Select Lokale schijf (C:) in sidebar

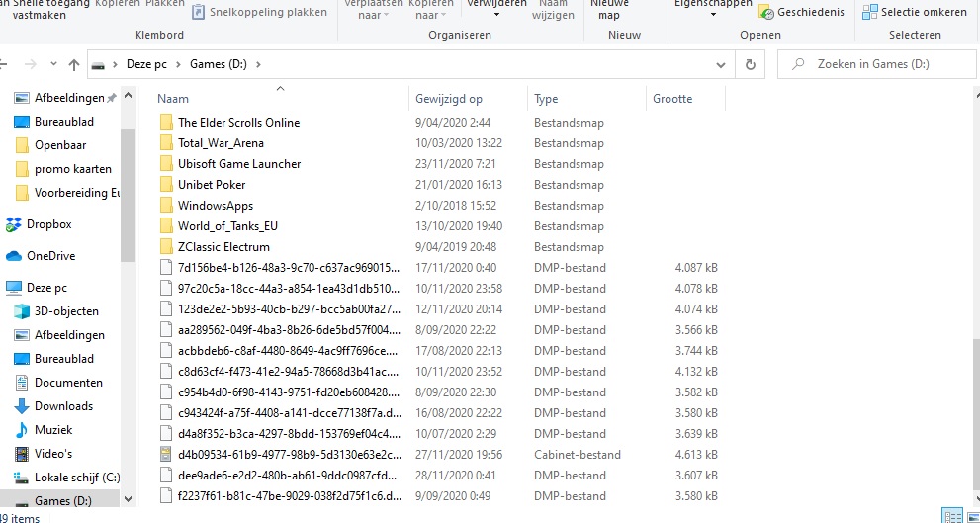coord(67,478)
